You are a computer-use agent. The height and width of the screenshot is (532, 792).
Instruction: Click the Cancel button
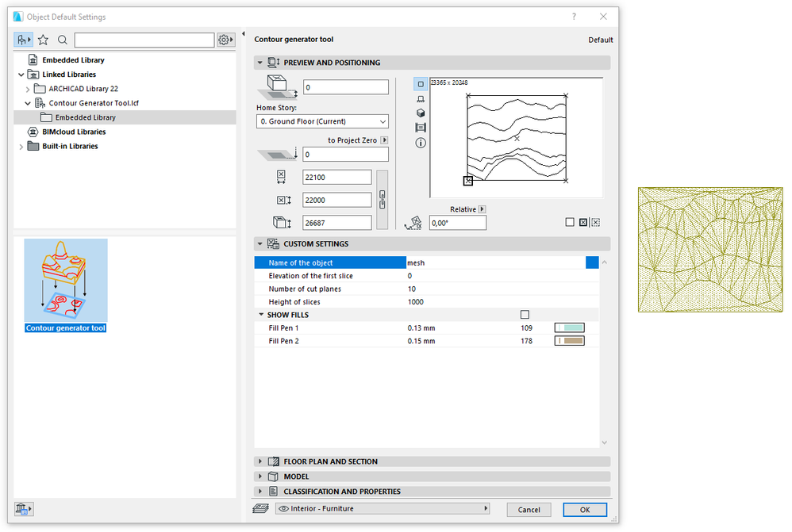[x=529, y=510]
